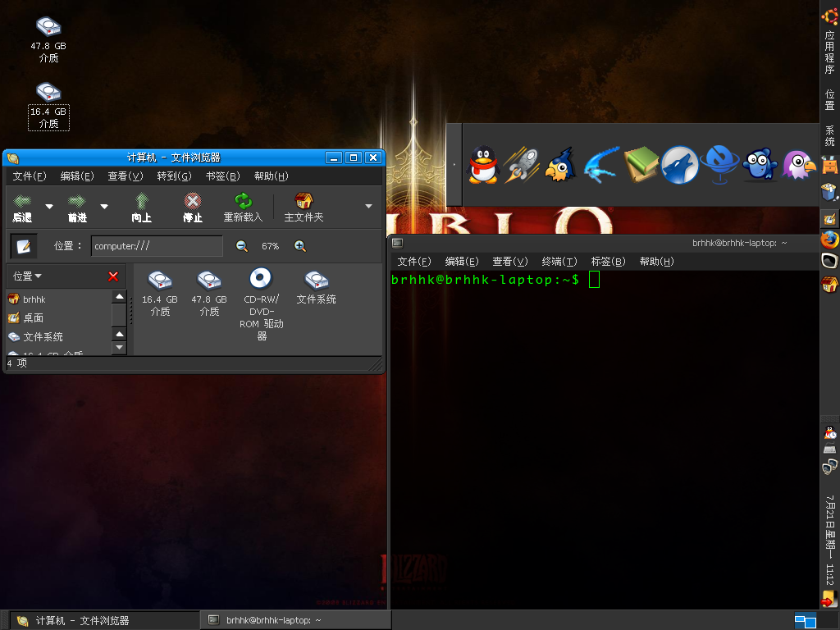Click the workspace switcher on the bottom panel
This screenshot has width=840, height=630.
coord(806,620)
